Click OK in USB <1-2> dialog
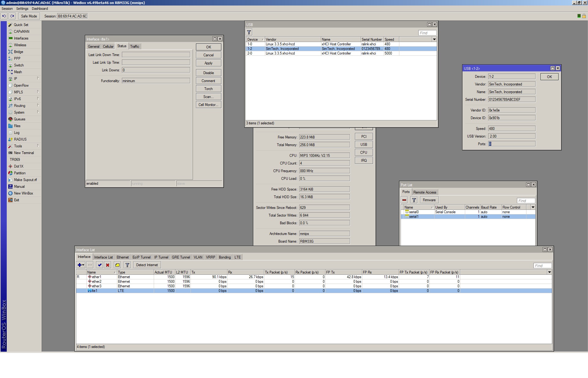This screenshot has width=588, height=378. pos(549,77)
